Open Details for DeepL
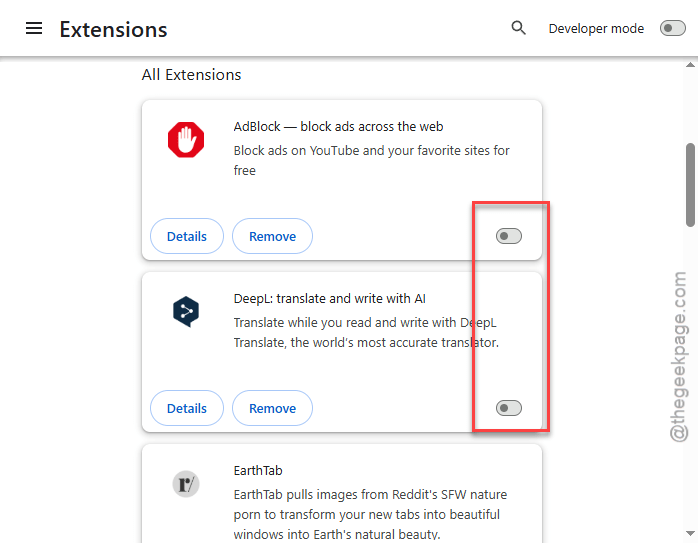 187,408
